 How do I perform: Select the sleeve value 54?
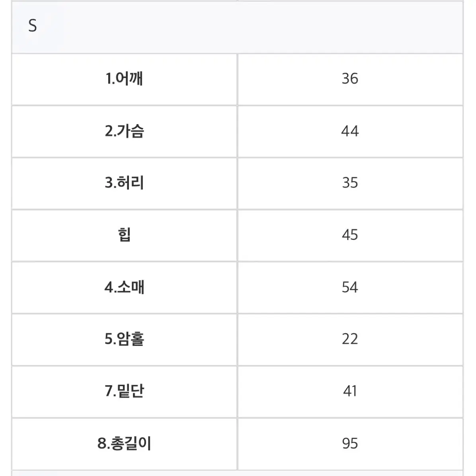[350, 287]
